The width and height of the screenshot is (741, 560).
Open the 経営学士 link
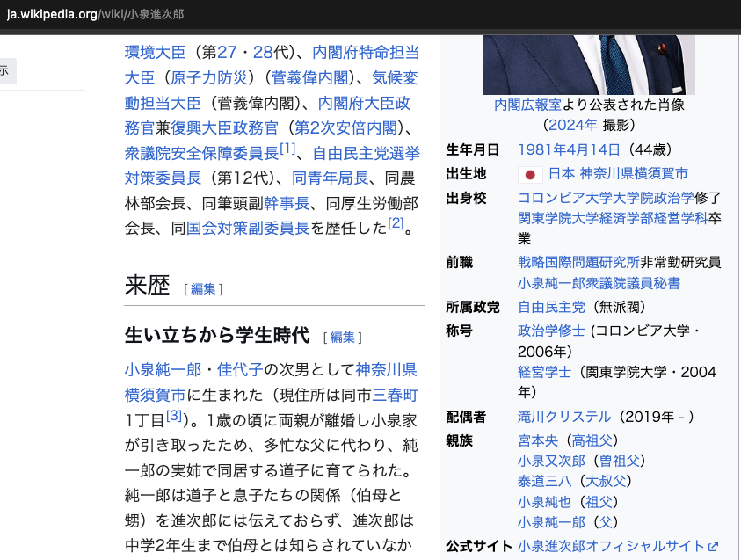pyautogui.click(x=545, y=372)
